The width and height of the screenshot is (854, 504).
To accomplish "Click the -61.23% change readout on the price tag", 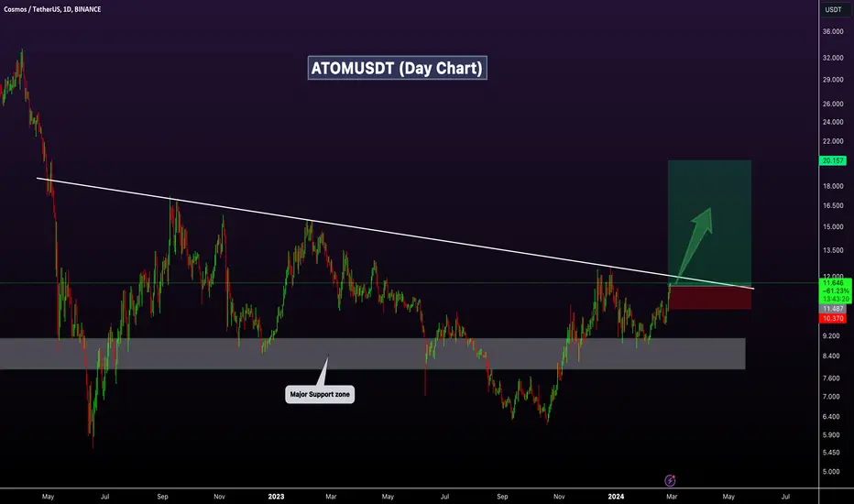I will 836,291.
